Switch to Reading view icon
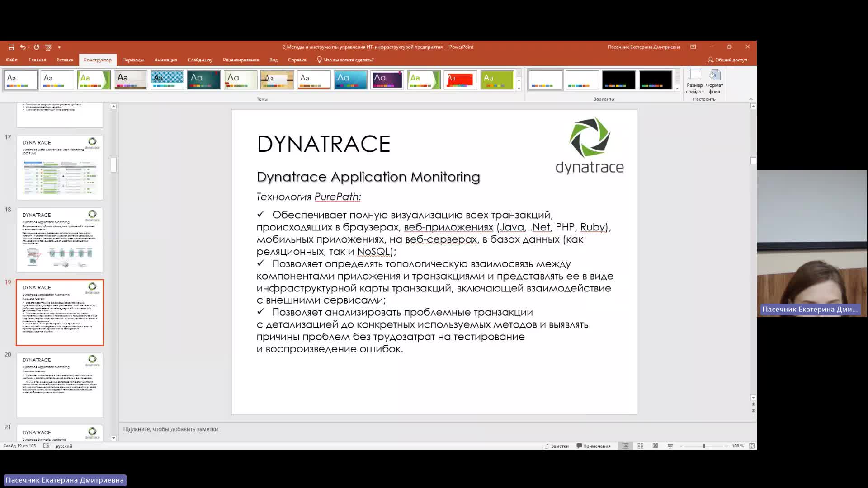 (x=656, y=446)
